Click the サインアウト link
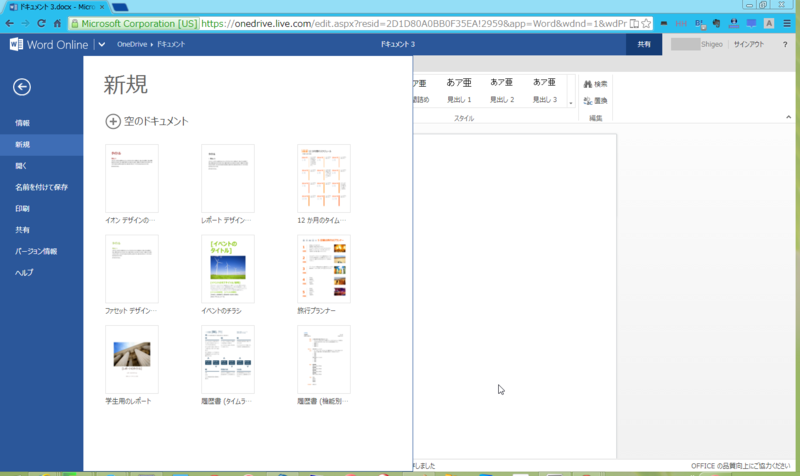The width and height of the screenshot is (800, 476). point(748,44)
